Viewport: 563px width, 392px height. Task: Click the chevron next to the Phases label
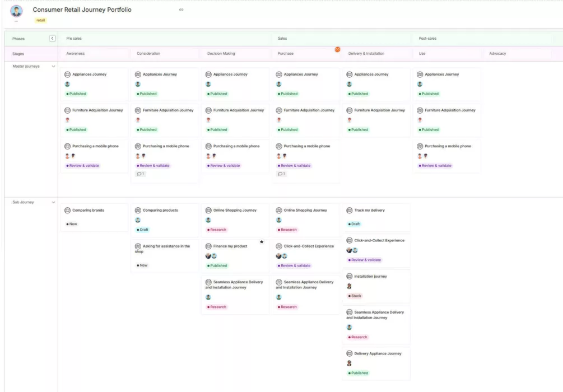coord(52,38)
